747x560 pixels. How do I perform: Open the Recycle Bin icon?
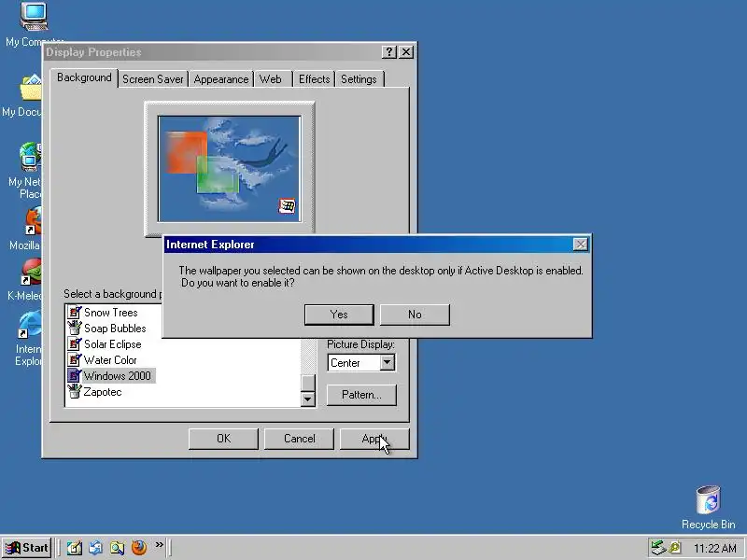tap(708, 499)
